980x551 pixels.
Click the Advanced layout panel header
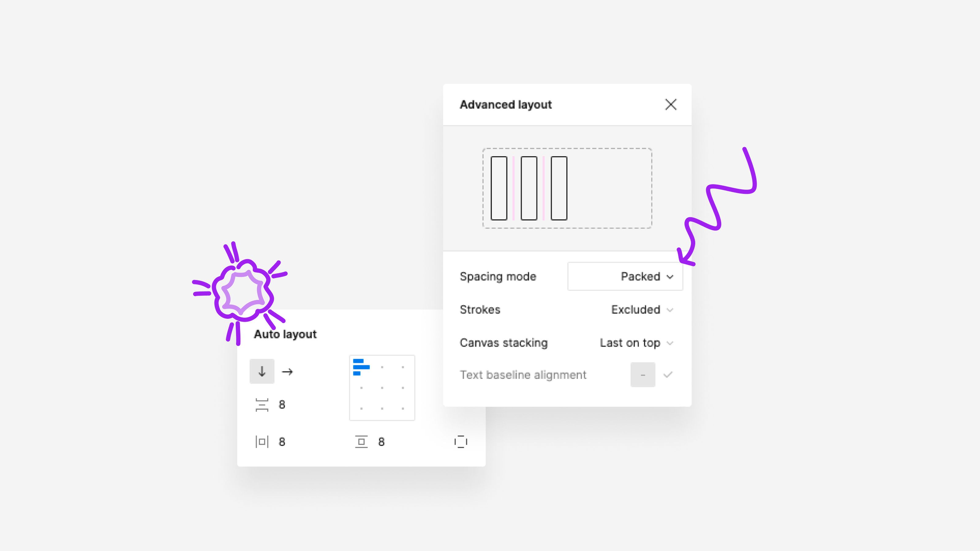[x=506, y=105]
